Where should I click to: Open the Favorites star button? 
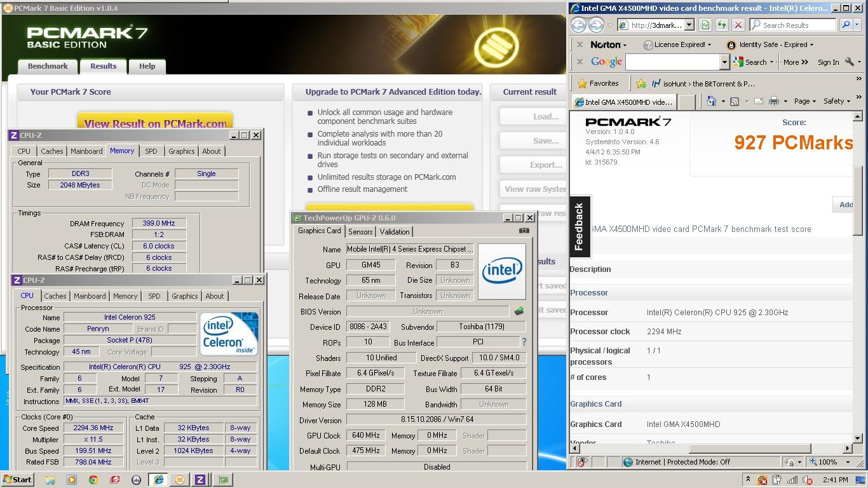click(598, 83)
